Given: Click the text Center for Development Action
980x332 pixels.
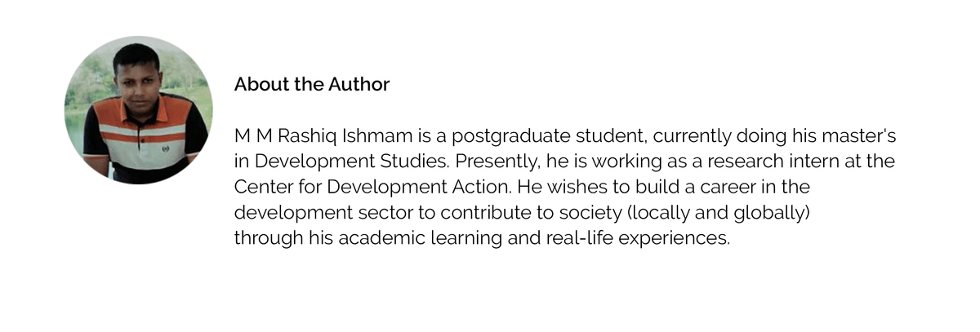Looking at the screenshot, I should 372,188.
